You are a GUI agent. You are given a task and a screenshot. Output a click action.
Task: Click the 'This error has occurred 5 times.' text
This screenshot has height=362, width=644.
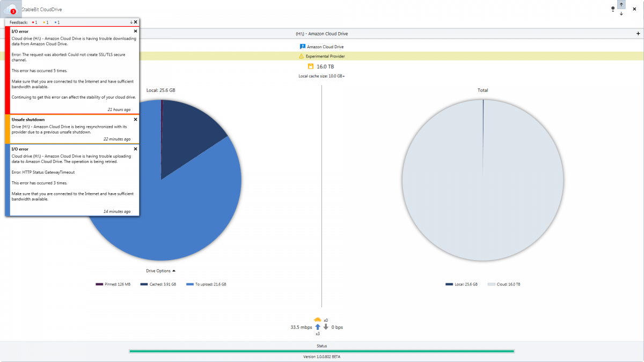[39, 70]
